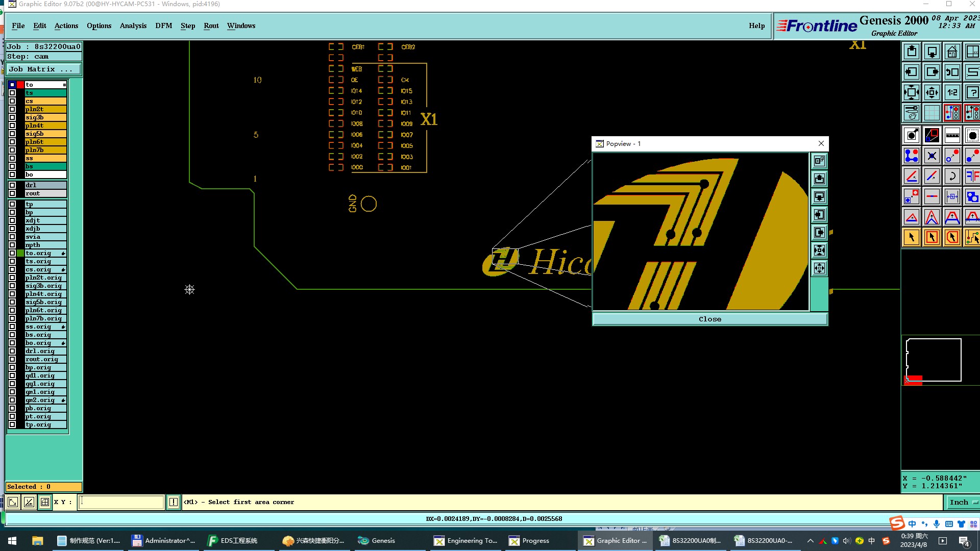Image resolution: width=980 pixels, height=551 pixels.
Task: Toggle display checkbox for layer sig3b
Action: [x=12, y=117]
